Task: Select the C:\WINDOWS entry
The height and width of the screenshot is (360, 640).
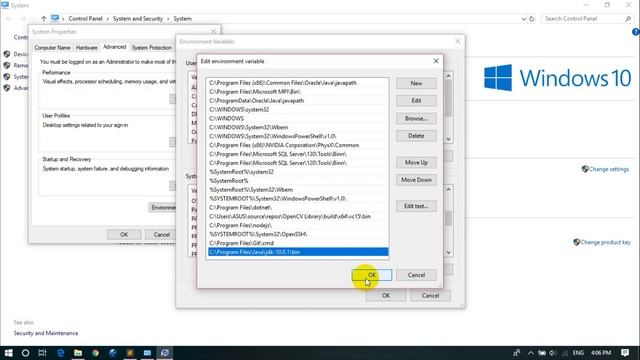Action: 298,118
